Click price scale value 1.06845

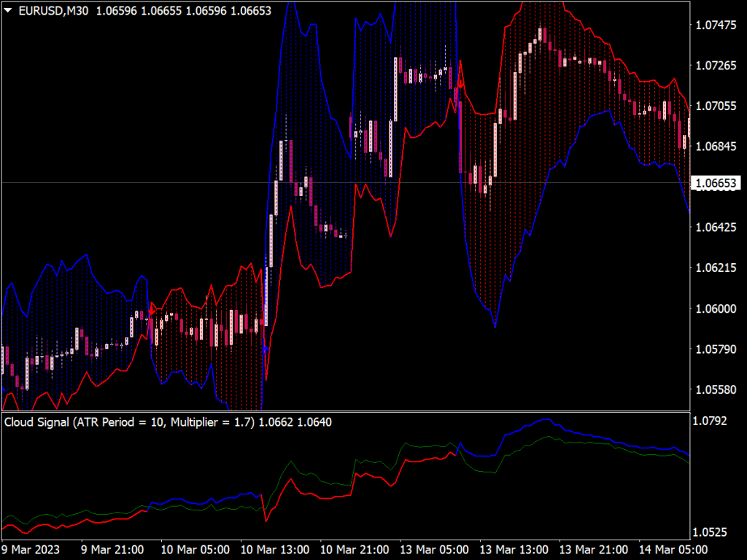click(x=716, y=146)
